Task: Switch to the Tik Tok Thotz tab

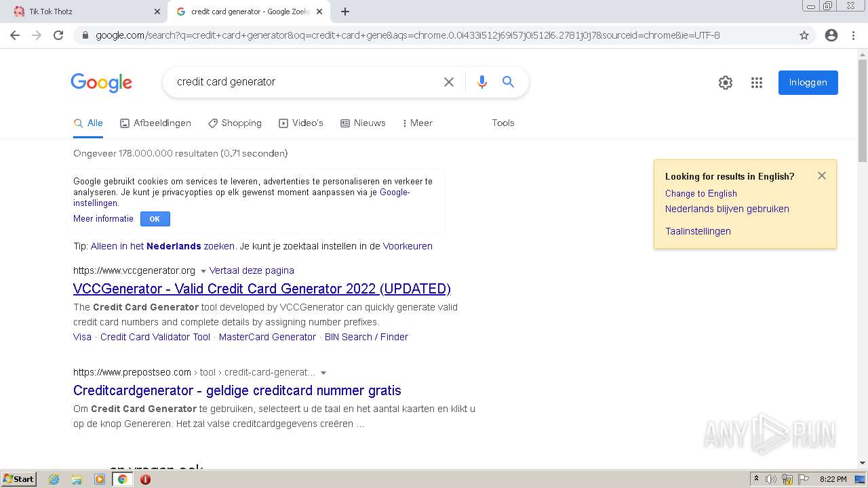Action: 83,12
